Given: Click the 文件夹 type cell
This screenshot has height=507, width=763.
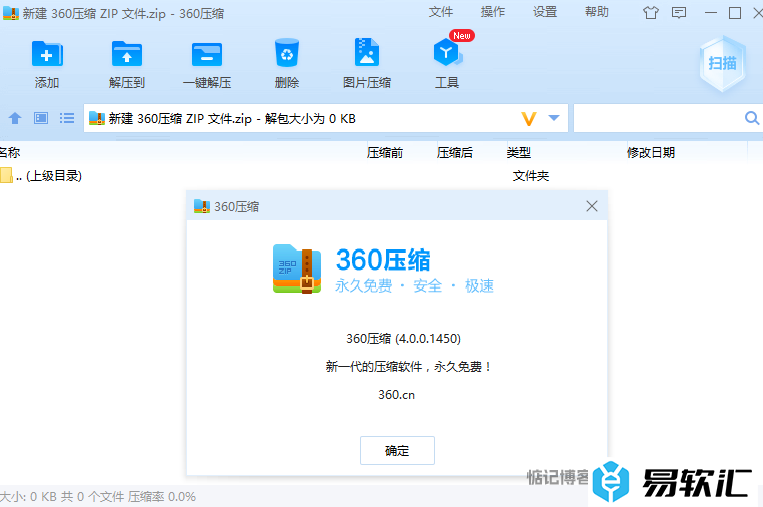Looking at the screenshot, I should (x=530, y=176).
